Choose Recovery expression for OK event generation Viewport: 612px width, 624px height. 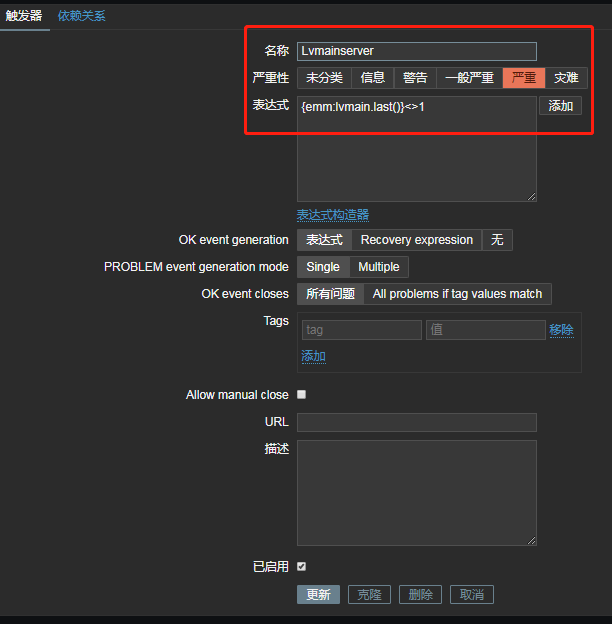tap(417, 240)
